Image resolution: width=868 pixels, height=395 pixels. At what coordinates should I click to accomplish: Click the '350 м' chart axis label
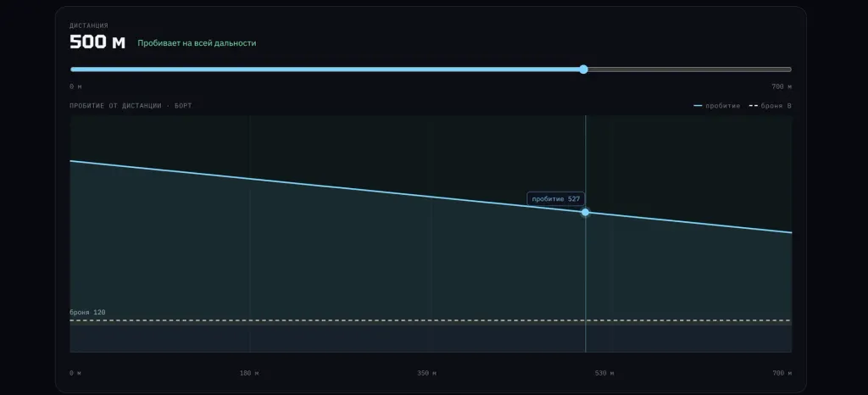427,374
